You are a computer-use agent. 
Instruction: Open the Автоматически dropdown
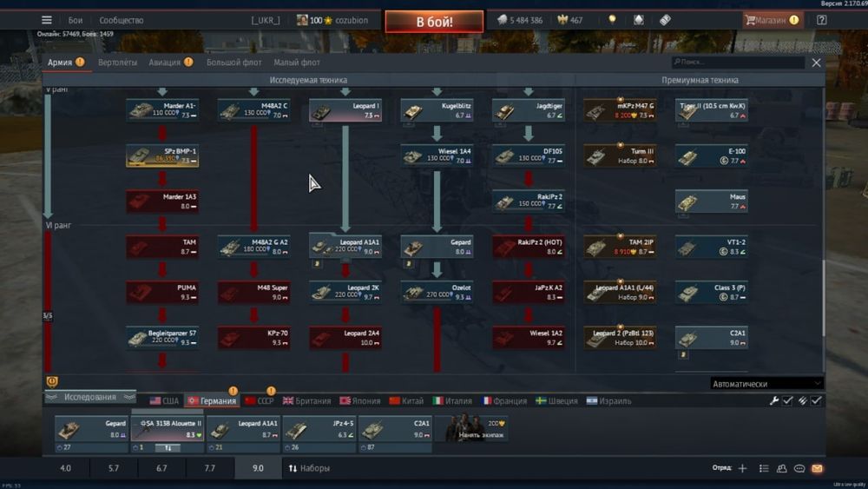[766, 384]
